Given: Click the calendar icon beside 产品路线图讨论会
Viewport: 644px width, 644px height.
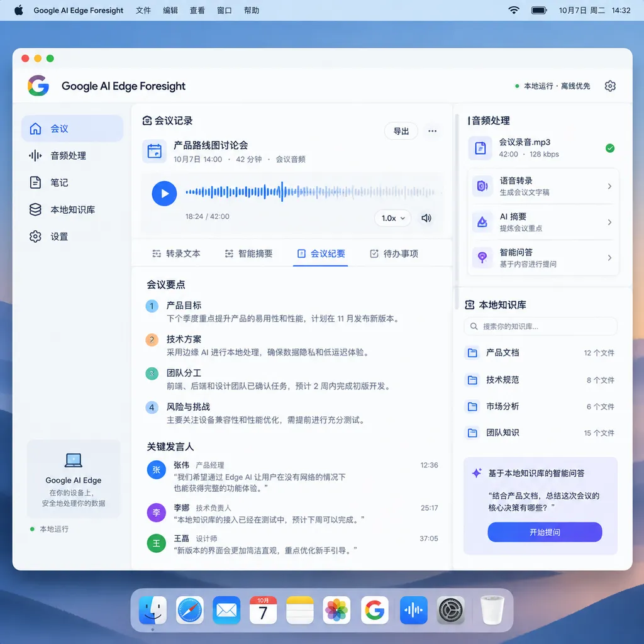Looking at the screenshot, I should [155, 151].
